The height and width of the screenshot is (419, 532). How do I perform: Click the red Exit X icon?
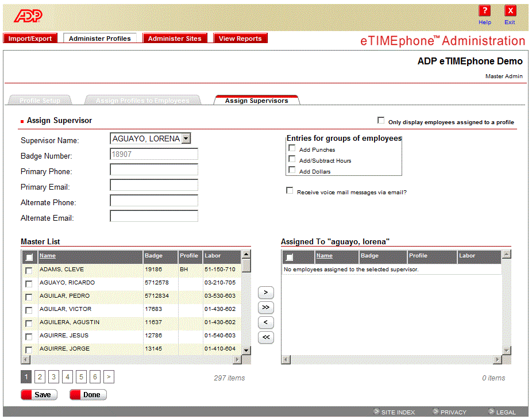510,10
